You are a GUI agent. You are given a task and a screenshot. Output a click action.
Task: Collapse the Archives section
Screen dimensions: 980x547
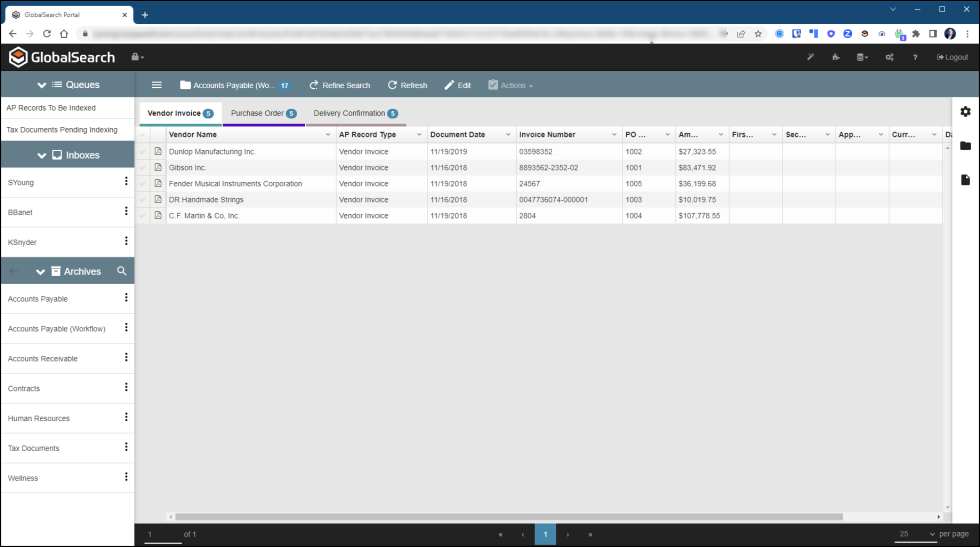coord(40,271)
